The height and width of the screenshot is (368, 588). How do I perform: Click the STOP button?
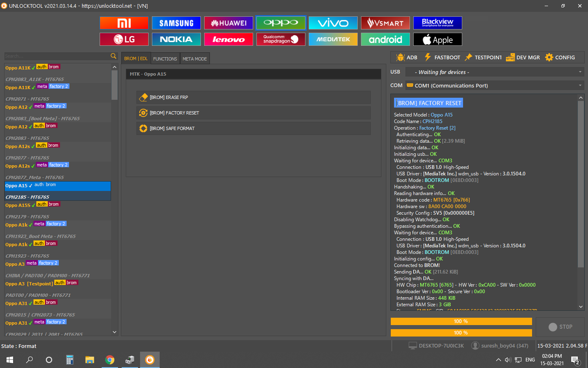click(560, 327)
